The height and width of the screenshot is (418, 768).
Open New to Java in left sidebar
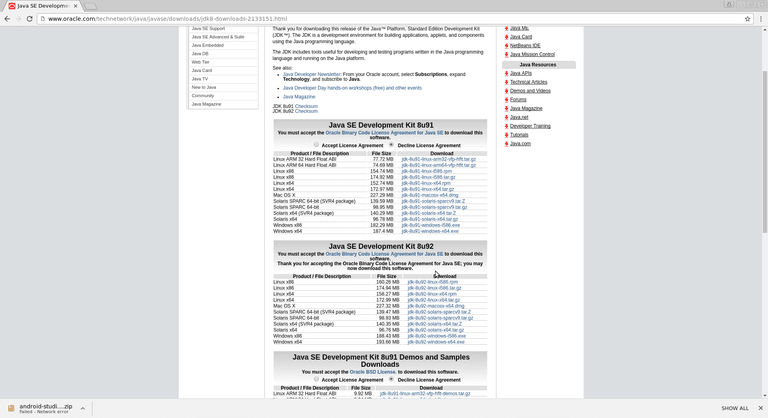click(204, 87)
